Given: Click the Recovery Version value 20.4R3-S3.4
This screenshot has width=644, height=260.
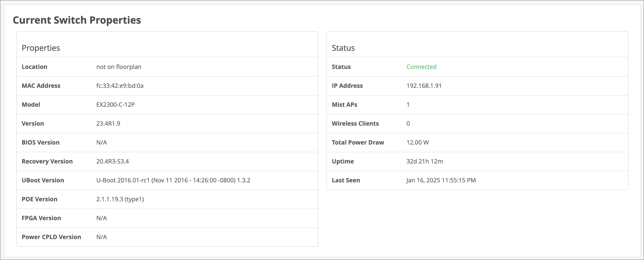Looking at the screenshot, I should pos(113,161).
